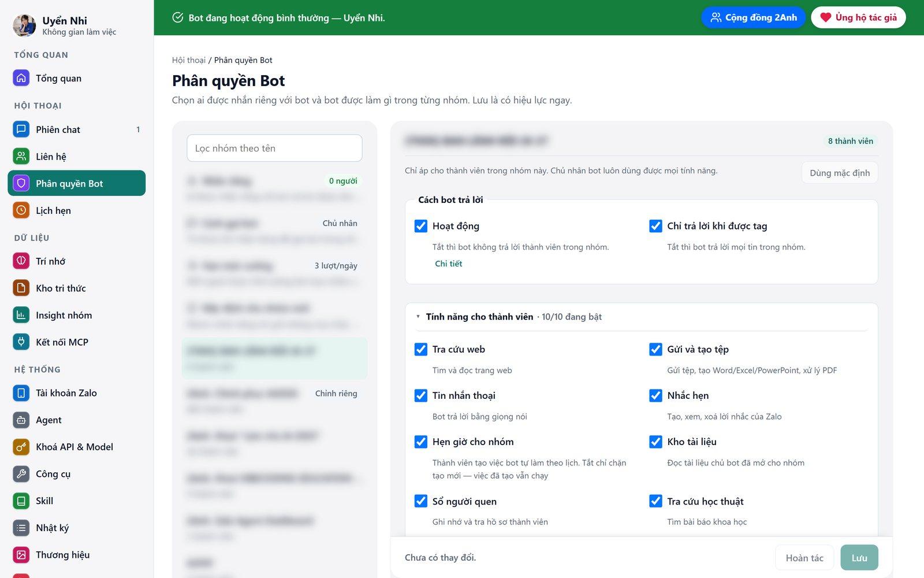Screen dimensions: 924x578
Task: Click the Dùng mặc định button
Action: pyautogui.click(x=840, y=173)
